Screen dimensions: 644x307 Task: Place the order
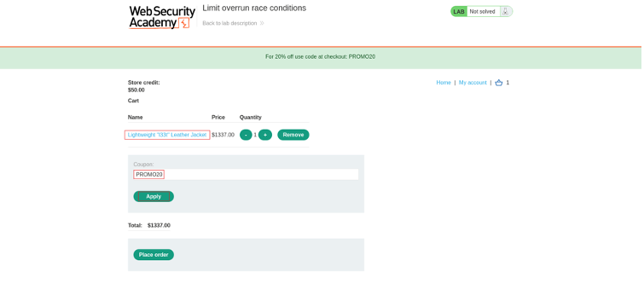click(154, 255)
